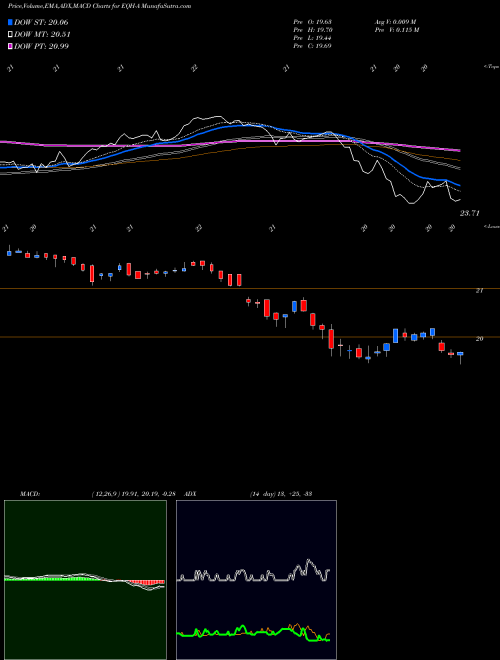Click the 'Pre H: 19.70' value
500x660 pixels.
coord(313,30)
